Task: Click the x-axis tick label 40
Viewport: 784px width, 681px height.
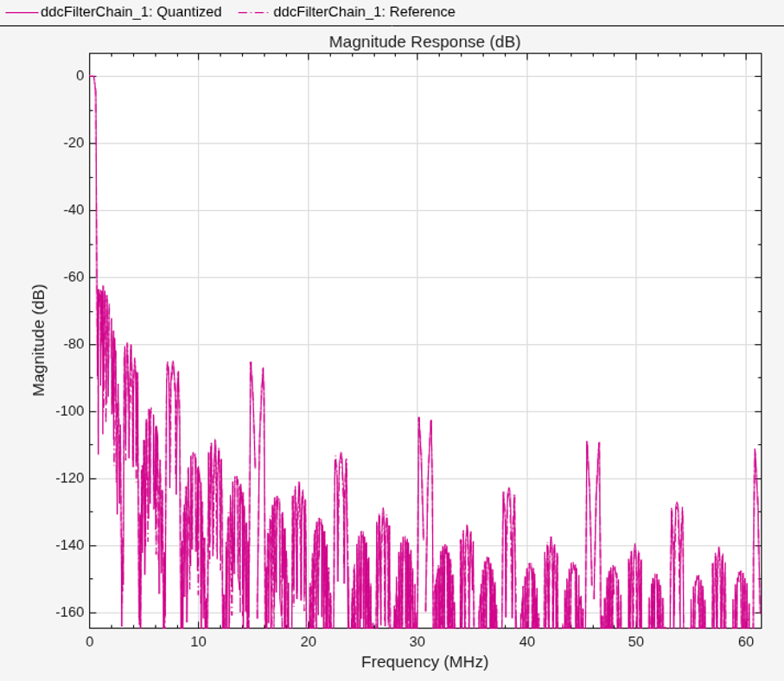Action: click(527, 641)
